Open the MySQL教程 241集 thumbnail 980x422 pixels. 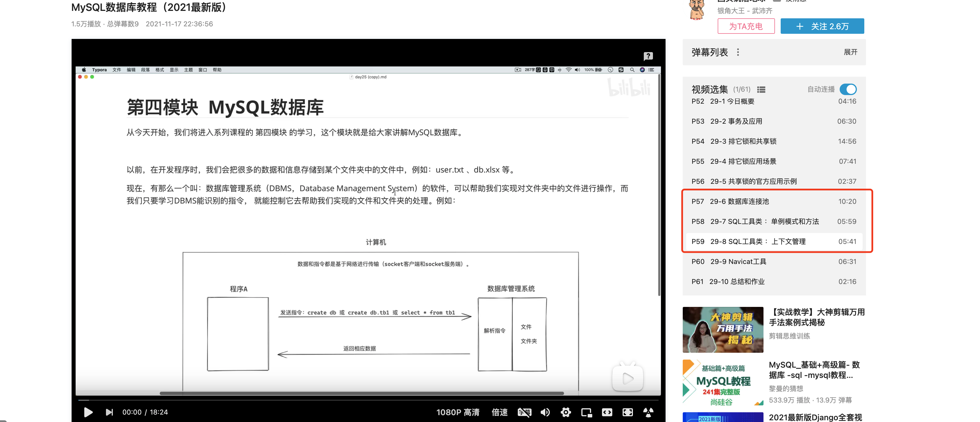(x=723, y=382)
